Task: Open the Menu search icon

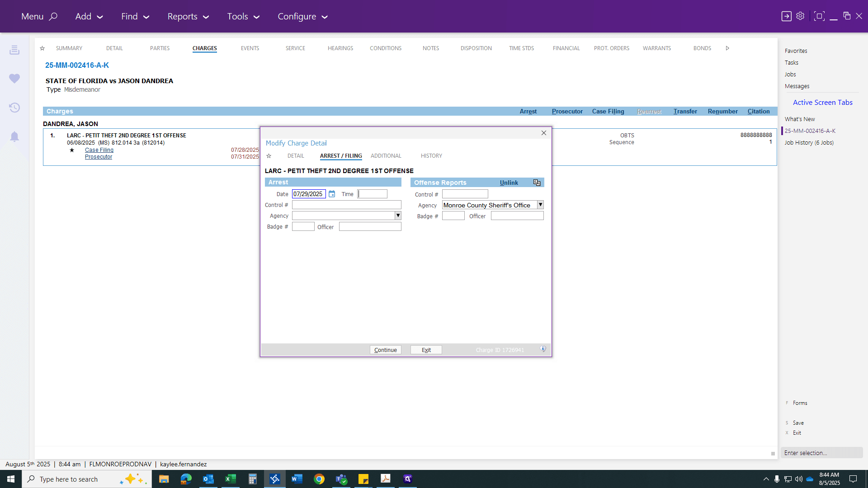Action: [53, 16]
